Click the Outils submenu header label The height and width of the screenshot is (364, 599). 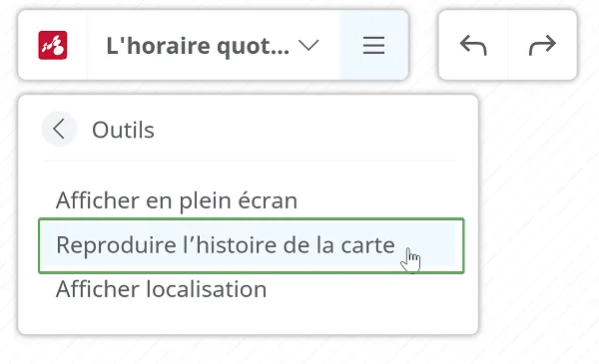(x=123, y=130)
